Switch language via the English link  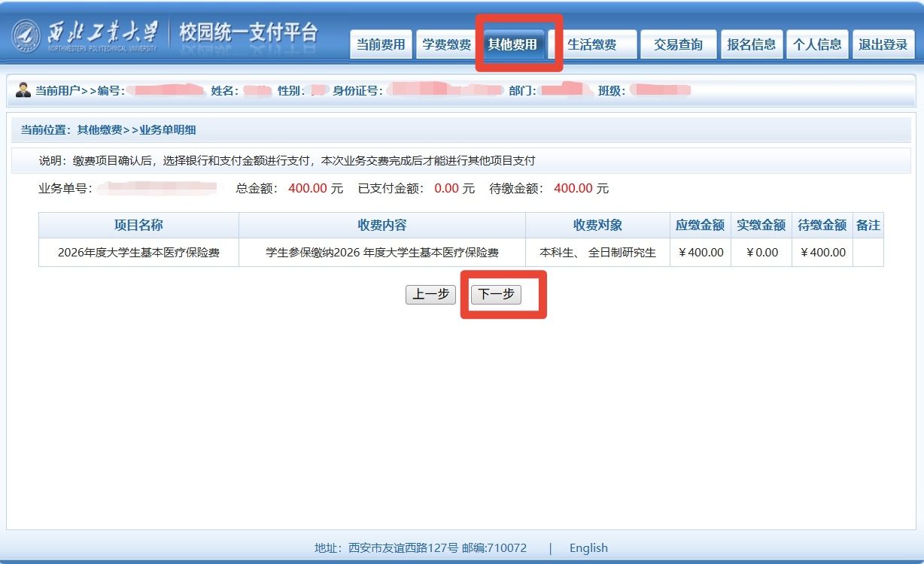(x=588, y=547)
